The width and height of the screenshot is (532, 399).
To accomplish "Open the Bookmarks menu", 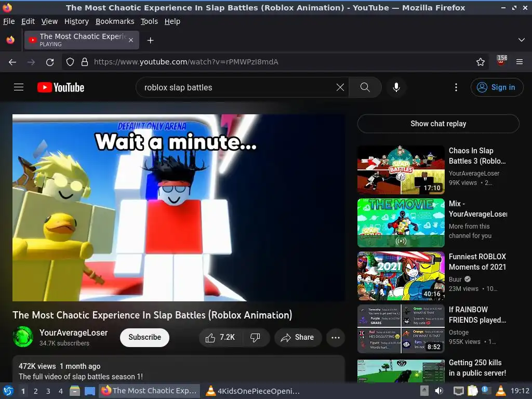I will click(x=115, y=21).
